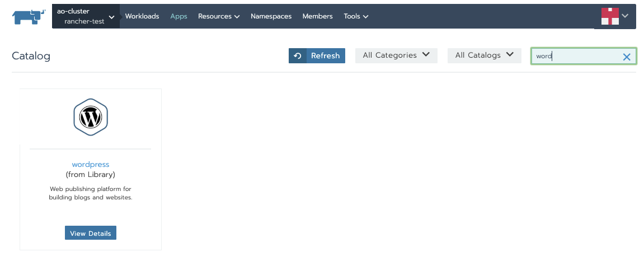Open the All Catalogs filter dropdown
644x261 pixels.
pos(484,55)
